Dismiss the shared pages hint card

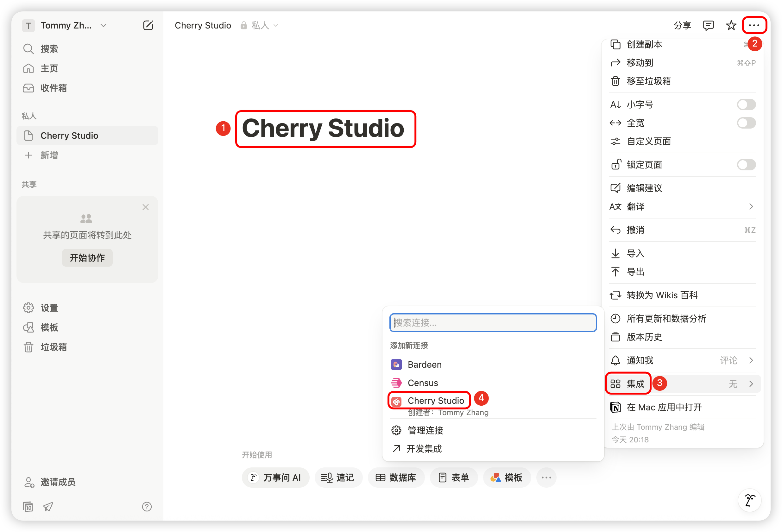tap(145, 207)
